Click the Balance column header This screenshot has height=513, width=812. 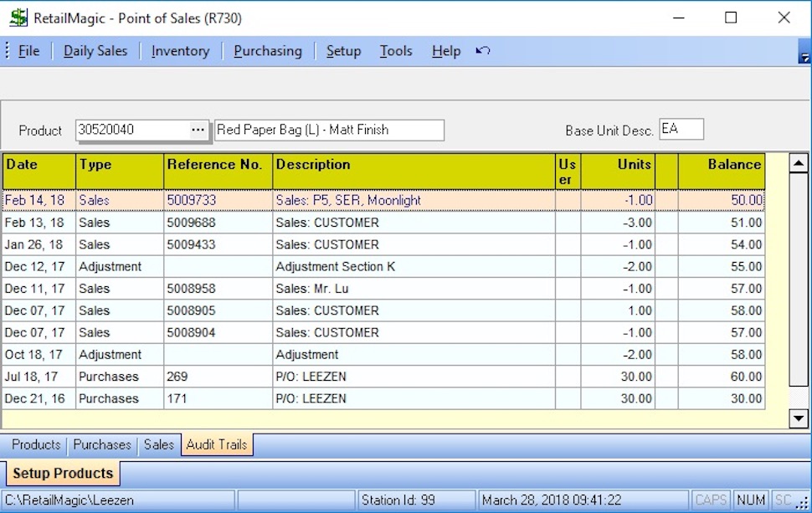click(721, 165)
